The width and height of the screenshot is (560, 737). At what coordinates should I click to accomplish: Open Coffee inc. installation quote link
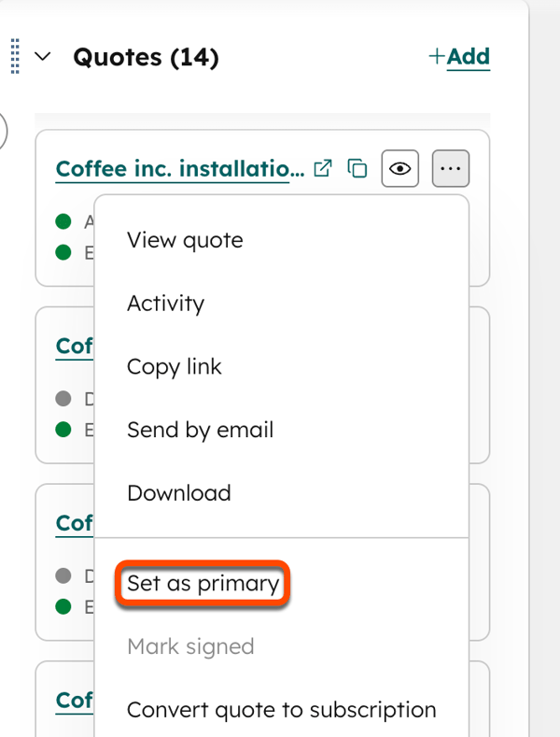tap(180, 169)
